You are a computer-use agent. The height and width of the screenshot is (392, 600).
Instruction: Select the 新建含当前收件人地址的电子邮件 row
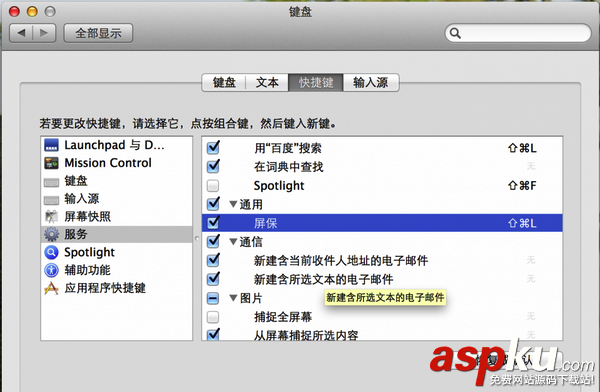[382, 261]
